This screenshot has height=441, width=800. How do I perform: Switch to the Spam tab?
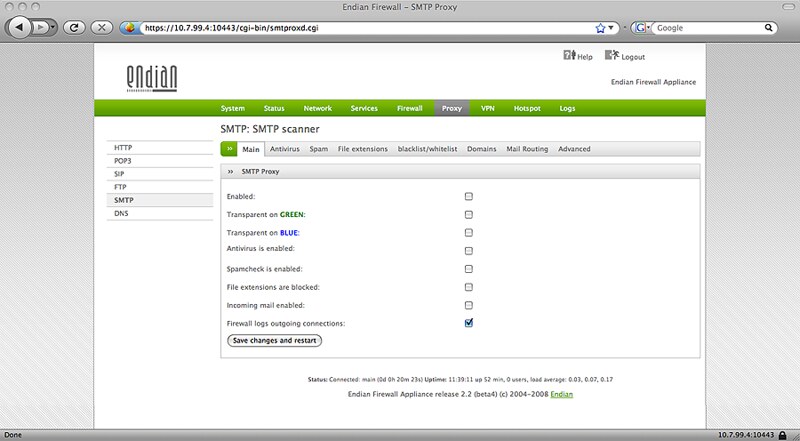tap(318, 149)
